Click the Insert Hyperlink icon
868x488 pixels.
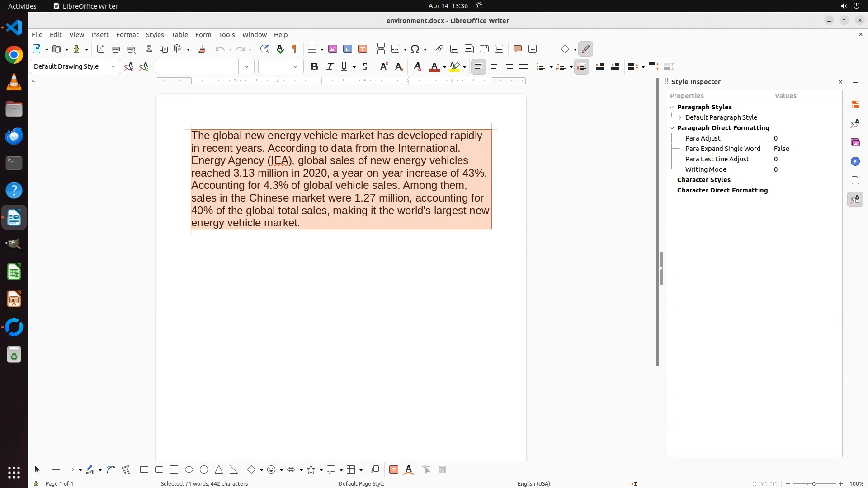coord(439,49)
